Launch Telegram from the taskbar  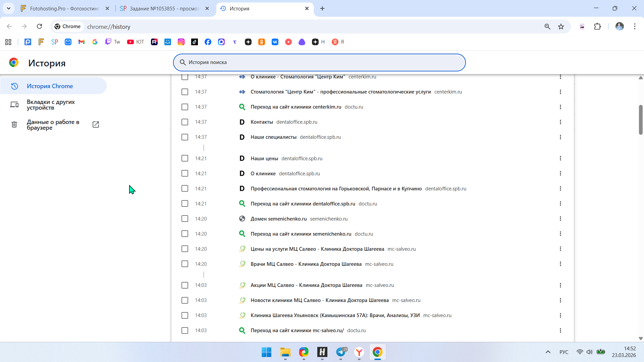tap(341, 352)
